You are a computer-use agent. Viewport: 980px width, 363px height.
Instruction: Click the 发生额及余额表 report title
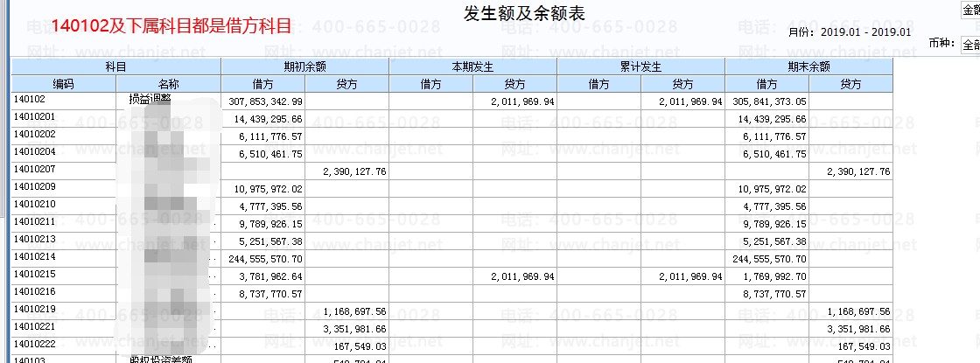pos(524,13)
